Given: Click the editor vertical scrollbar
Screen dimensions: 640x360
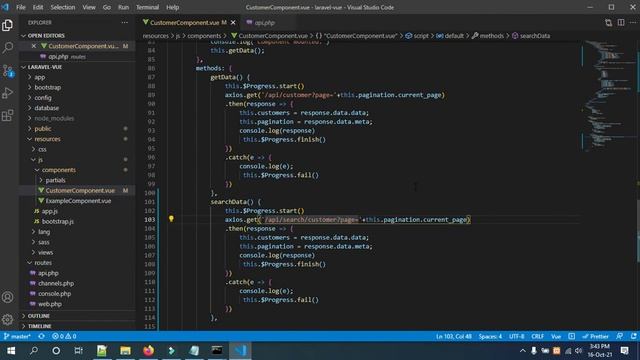Looking at the screenshot, I should (x=638, y=185).
